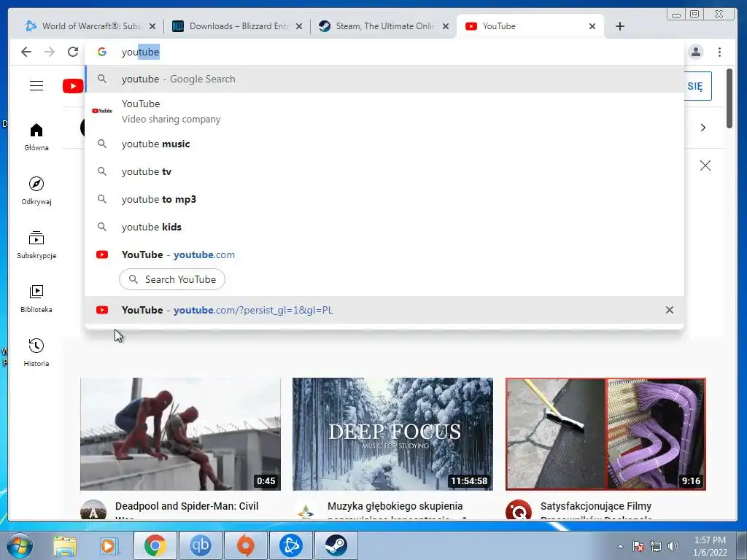This screenshot has width=747, height=560.
Task: Show hidden tray icons arrow
Action: click(620, 546)
